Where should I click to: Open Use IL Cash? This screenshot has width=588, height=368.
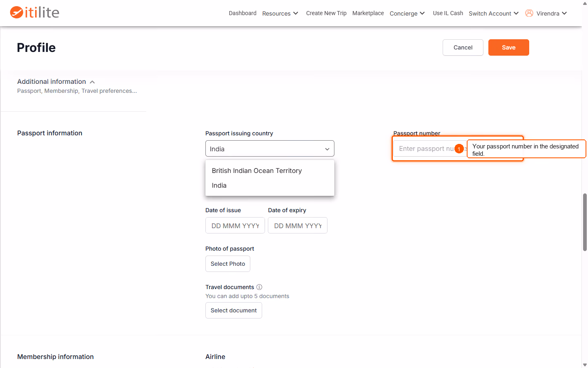pos(448,13)
